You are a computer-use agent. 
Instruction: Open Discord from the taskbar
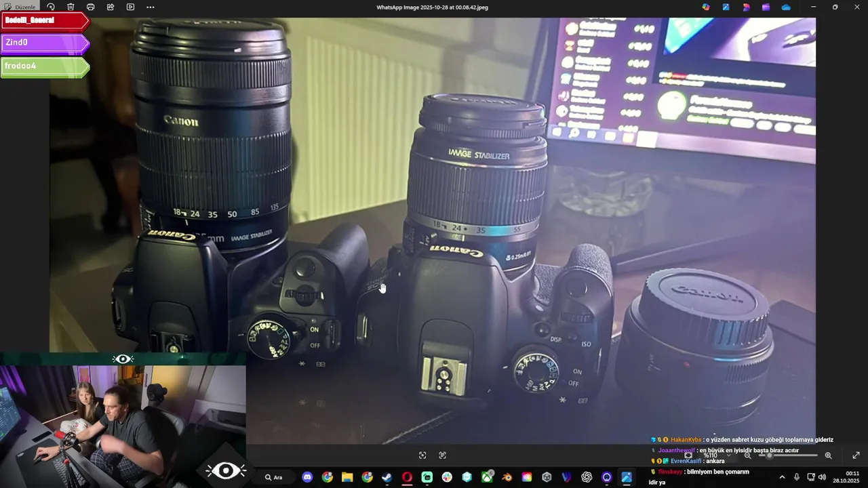[x=307, y=477]
